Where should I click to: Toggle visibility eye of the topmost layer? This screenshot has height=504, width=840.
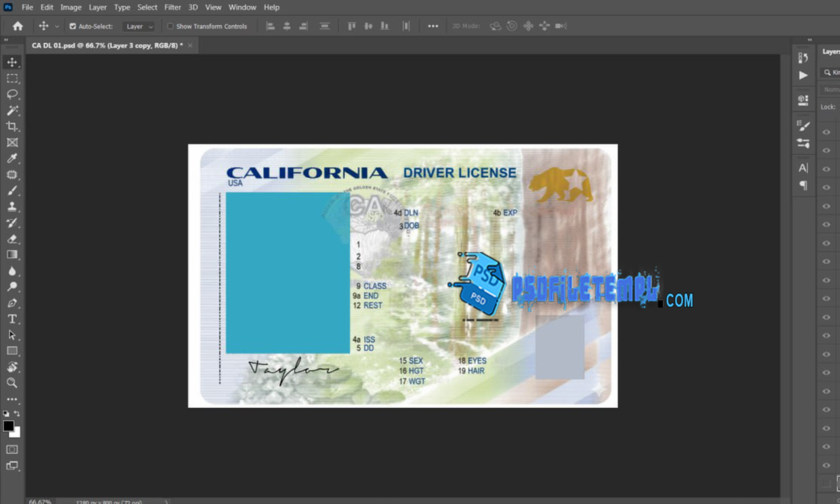click(x=827, y=132)
